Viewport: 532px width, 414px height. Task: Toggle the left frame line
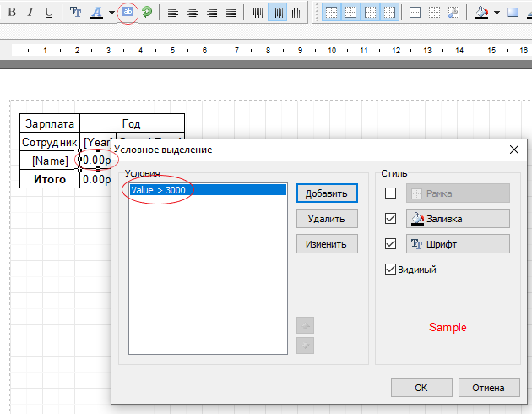coord(370,12)
